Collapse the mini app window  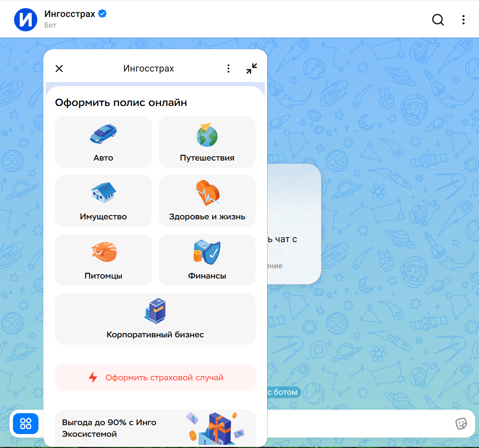[x=252, y=68]
